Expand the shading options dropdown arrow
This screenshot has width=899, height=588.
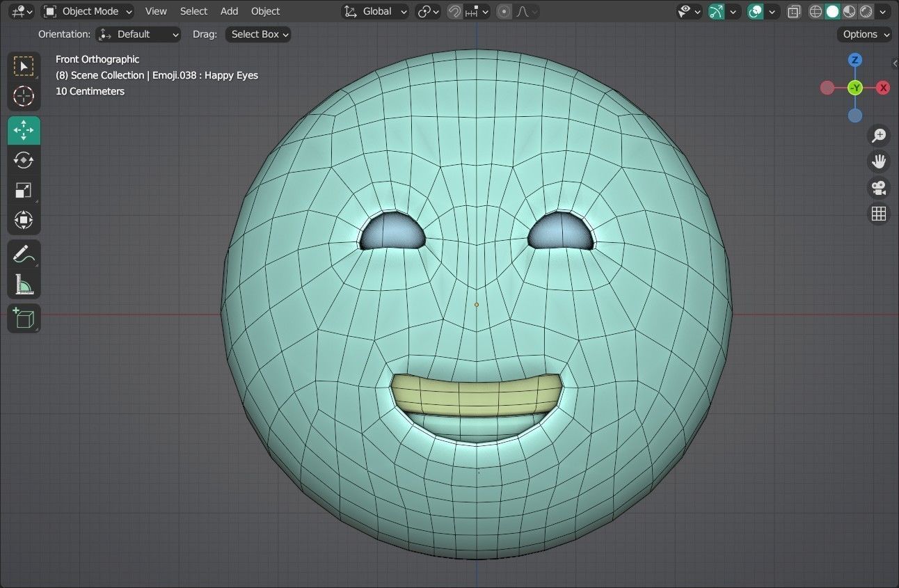point(884,11)
